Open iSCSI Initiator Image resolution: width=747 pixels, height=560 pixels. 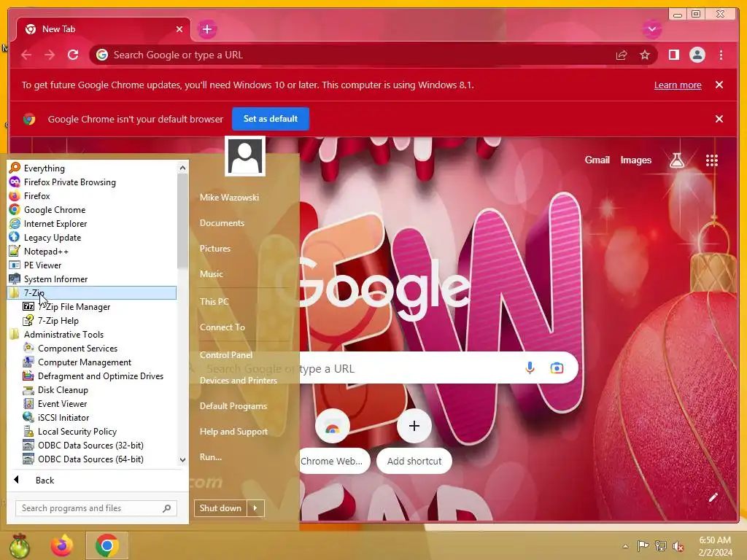pyautogui.click(x=92, y=417)
